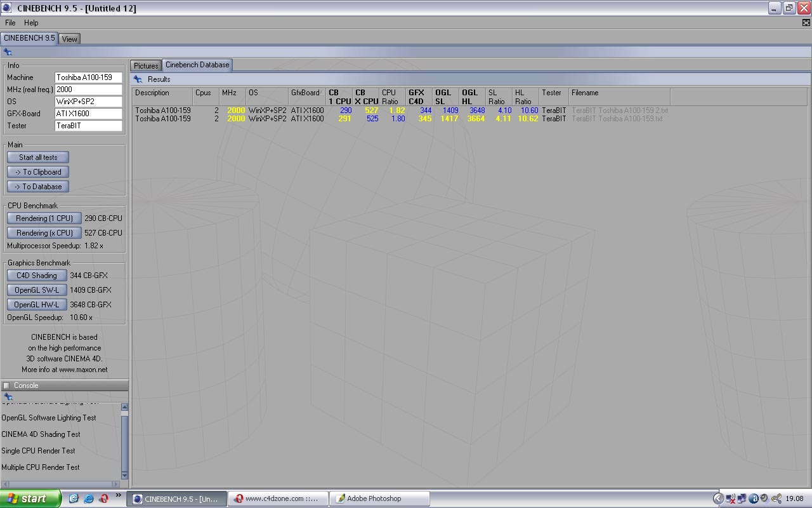This screenshot has height=508, width=812.
Task: Open the Help menu
Action: (31, 23)
